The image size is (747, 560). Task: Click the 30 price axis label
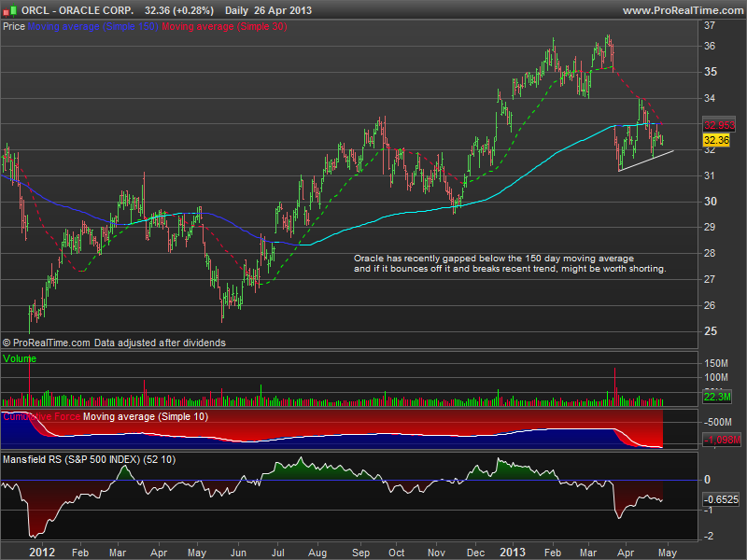[710, 202]
